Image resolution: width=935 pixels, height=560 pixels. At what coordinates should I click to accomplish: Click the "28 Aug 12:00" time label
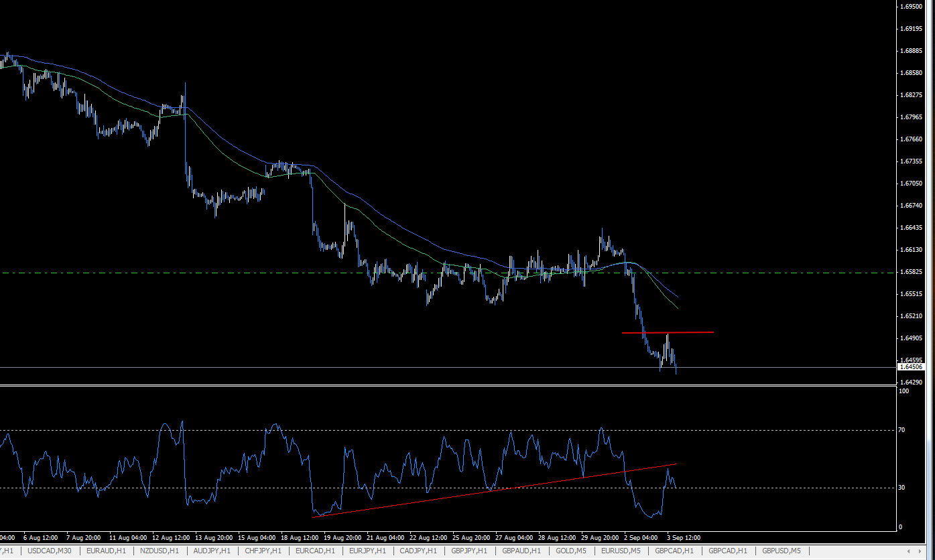tap(558, 538)
